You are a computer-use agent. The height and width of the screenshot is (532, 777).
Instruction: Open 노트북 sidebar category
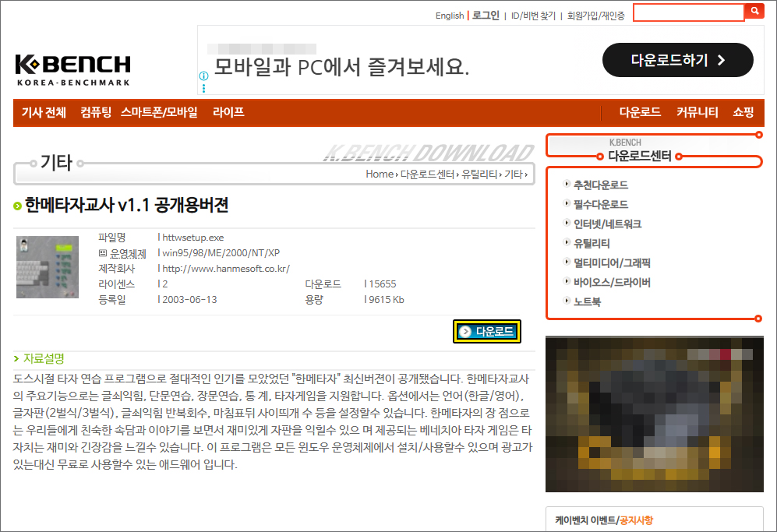click(587, 301)
